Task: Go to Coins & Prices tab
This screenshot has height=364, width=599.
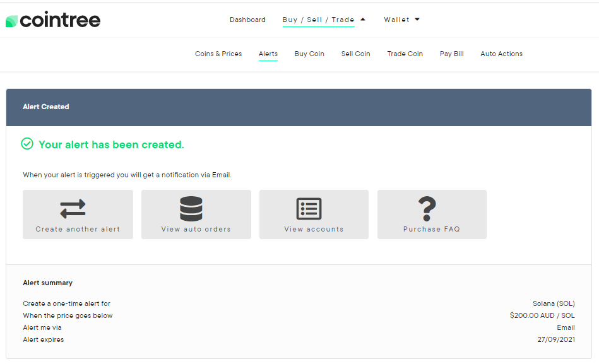Action: click(218, 54)
